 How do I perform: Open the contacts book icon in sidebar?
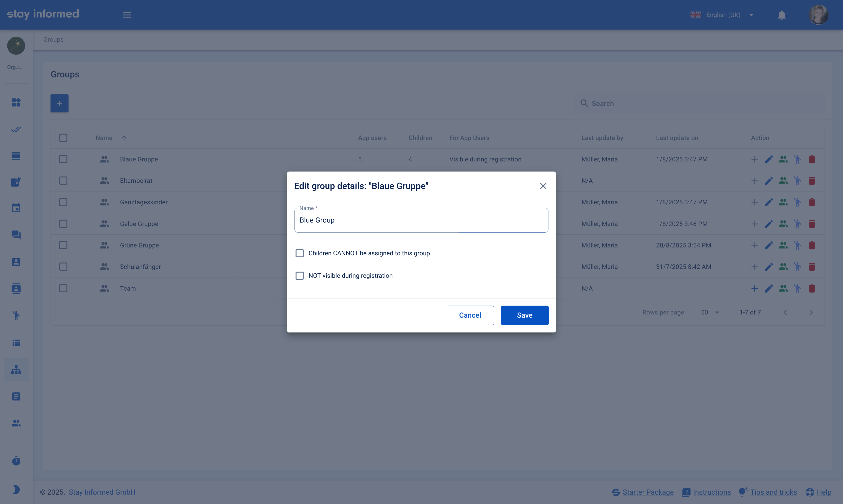pos(16,289)
